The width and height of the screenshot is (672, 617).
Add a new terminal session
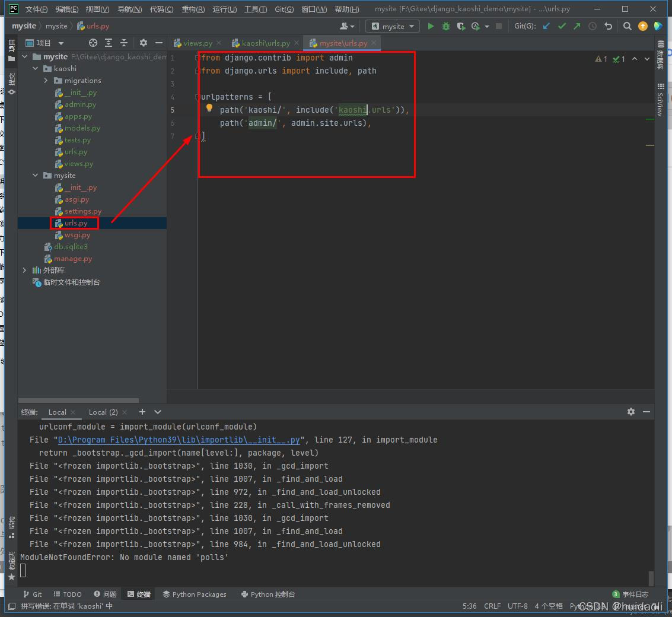pyautogui.click(x=142, y=412)
